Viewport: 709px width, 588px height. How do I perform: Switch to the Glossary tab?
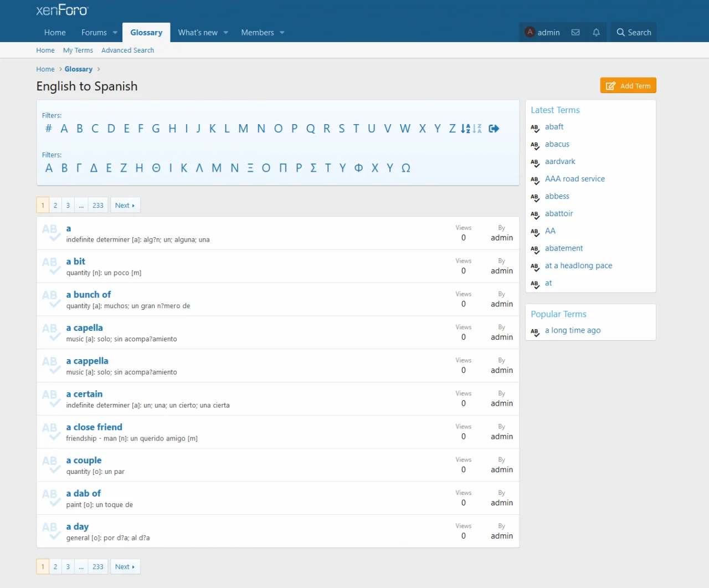(146, 33)
